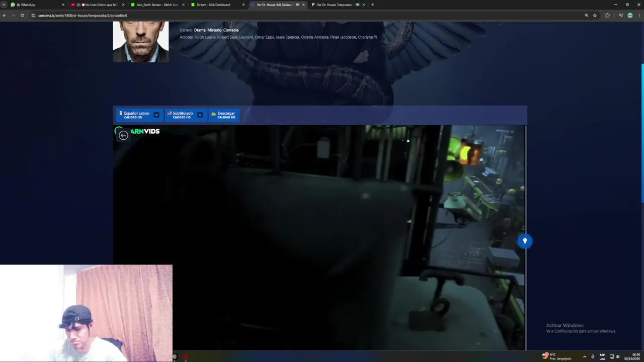View site information icon in address bar
Image resolution: width=644 pixels, height=362 pixels.
[33, 16]
